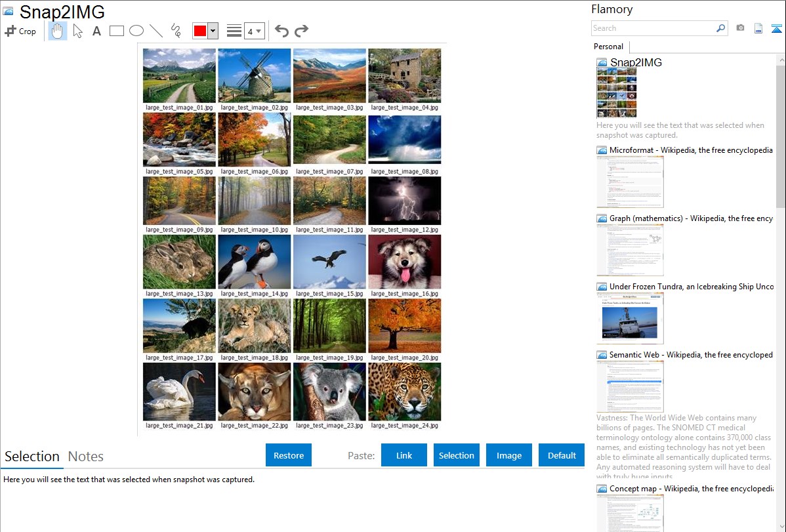Open Graph (mathematics) Wikipedia snapshot title
Screen dimensions: 786x532
[x=691, y=218]
